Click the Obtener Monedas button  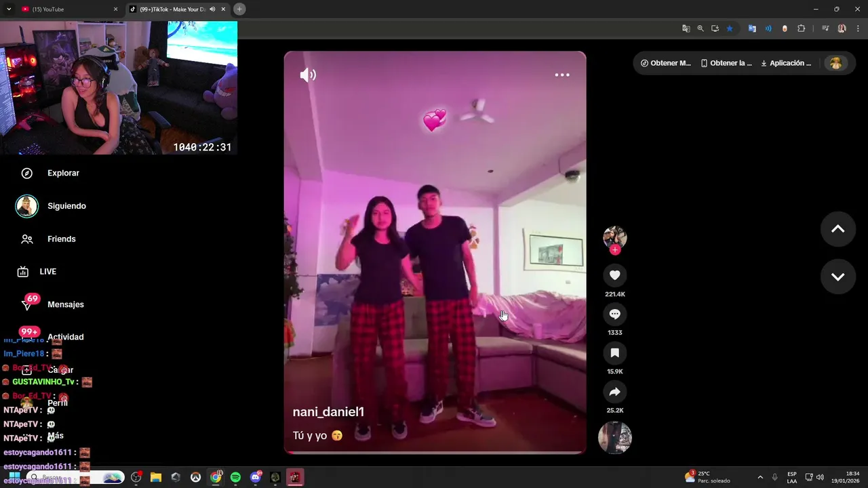(665, 63)
